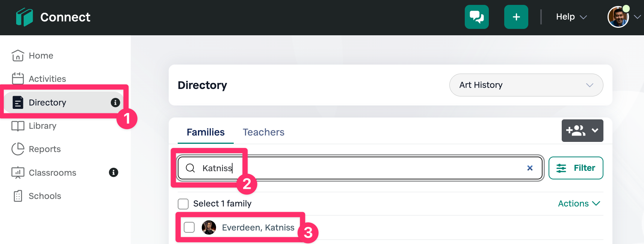Image resolution: width=644 pixels, height=244 pixels.
Task: Click the green plus create button
Action: point(516,17)
